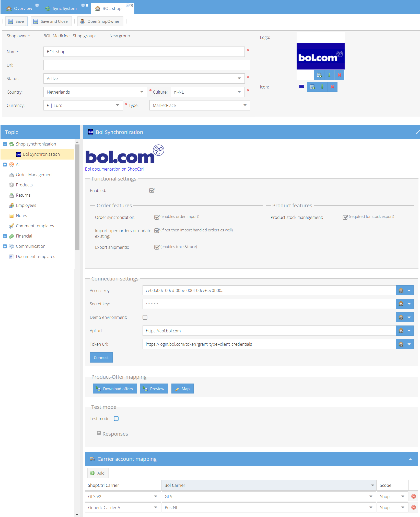420x517 pixels.
Task: Enable the Test mode checkbox
Action: (x=116, y=419)
